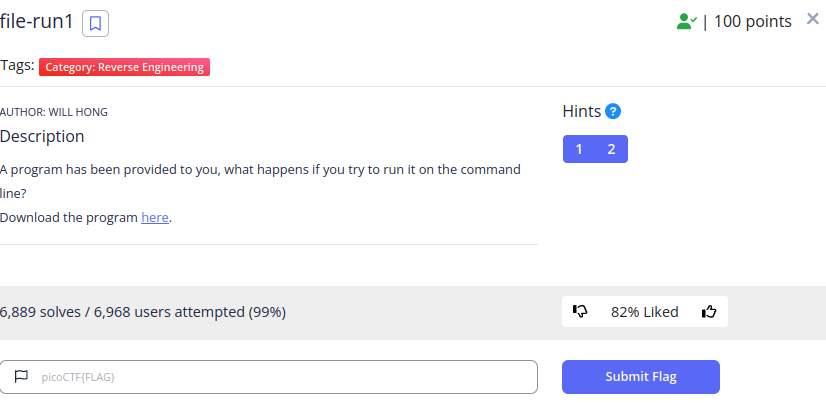Click the Description heading
This screenshot has width=826, height=403.
[42, 136]
